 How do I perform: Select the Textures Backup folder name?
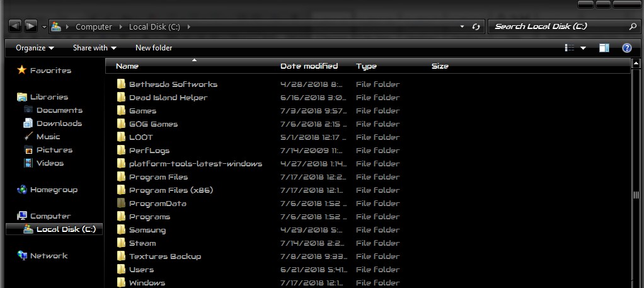tap(165, 256)
